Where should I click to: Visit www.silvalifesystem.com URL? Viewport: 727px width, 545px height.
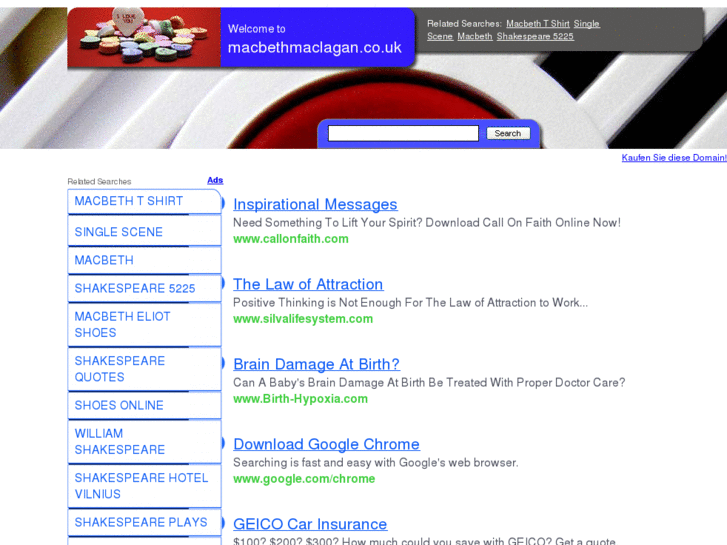pos(303,319)
